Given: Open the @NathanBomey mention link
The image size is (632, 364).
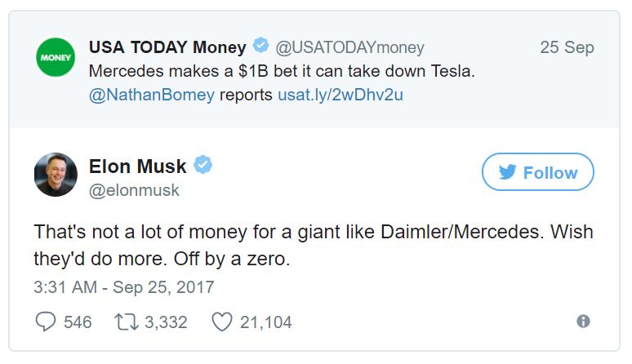Looking at the screenshot, I should pos(152,94).
